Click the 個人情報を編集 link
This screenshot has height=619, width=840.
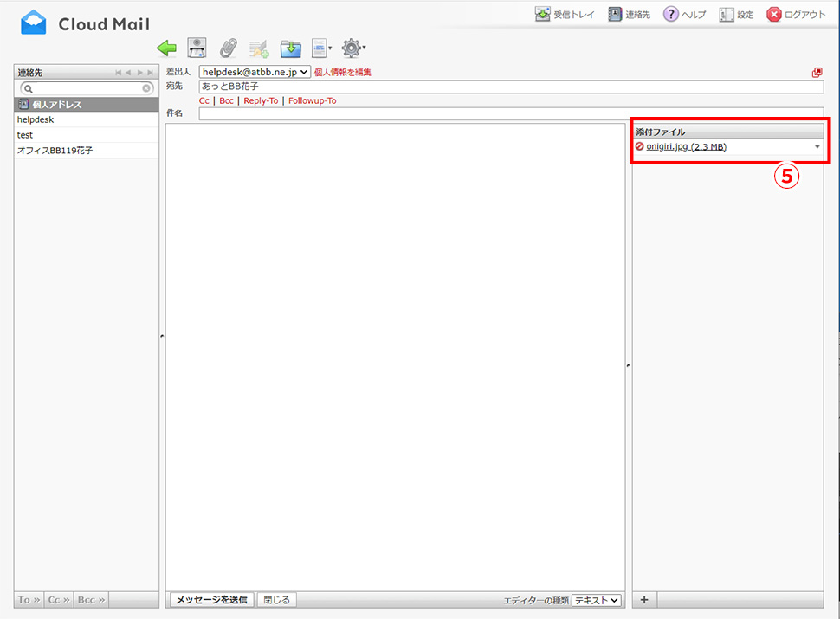343,73
